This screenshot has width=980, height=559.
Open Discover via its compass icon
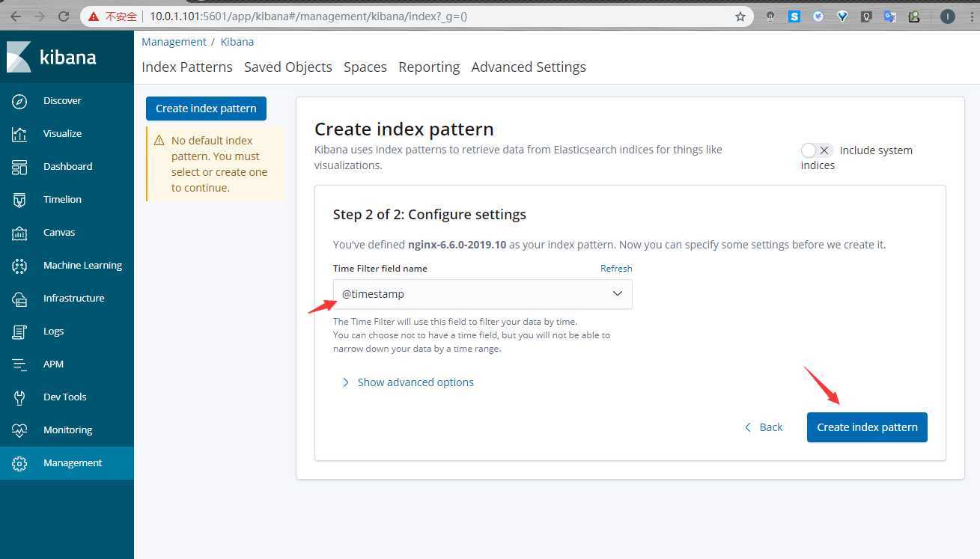(19, 101)
